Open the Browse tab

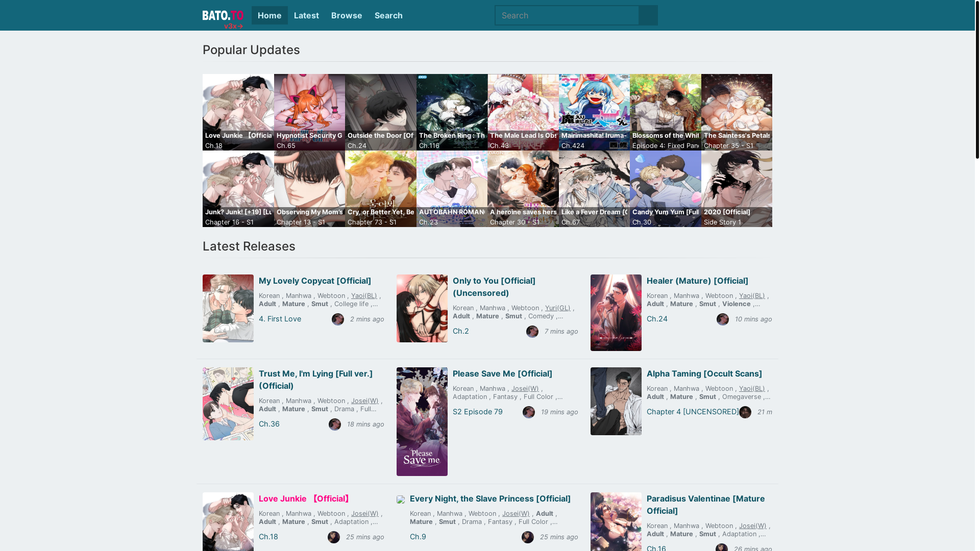(347, 15)
